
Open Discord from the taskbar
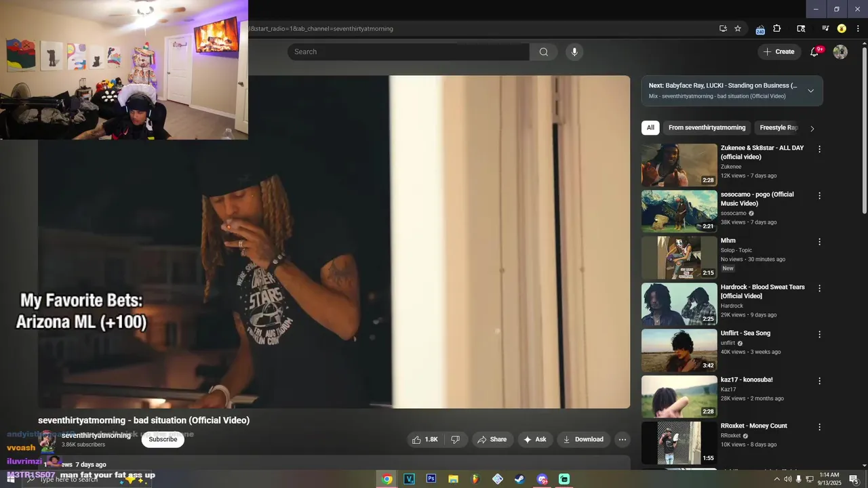click(542, 479)
